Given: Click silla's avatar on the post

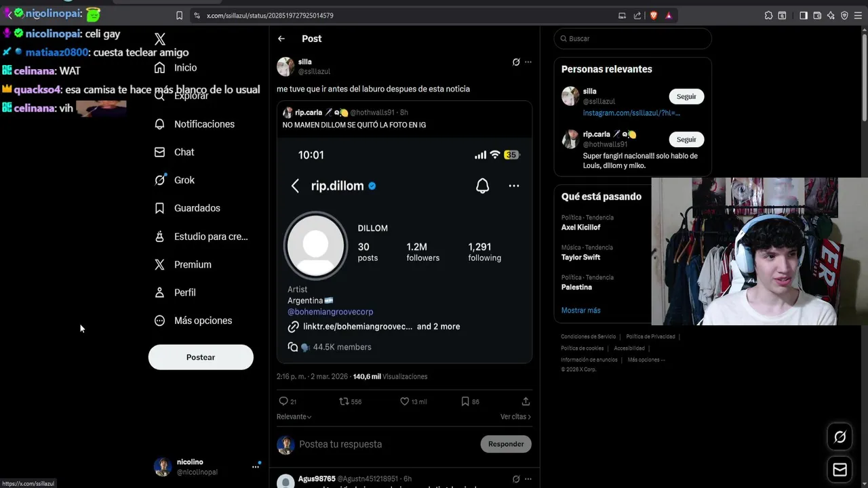Looking at the screenshot, I should click(x=285, y=66).
